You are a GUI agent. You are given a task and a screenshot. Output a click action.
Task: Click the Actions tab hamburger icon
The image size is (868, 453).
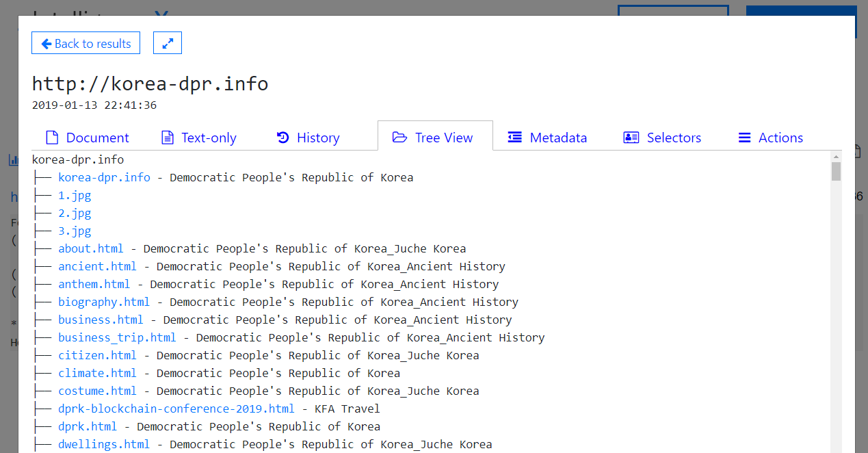745,138
